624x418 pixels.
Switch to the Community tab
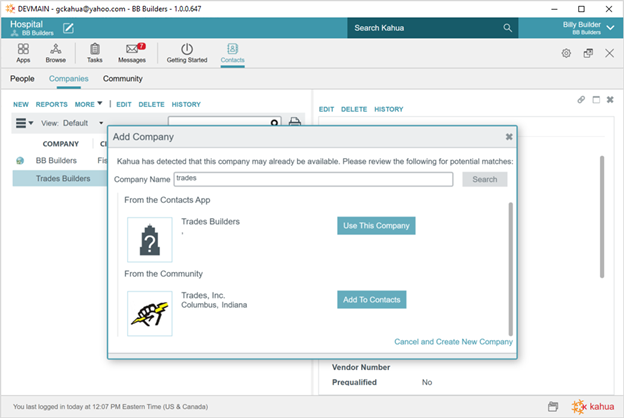[x=123, y=78]
